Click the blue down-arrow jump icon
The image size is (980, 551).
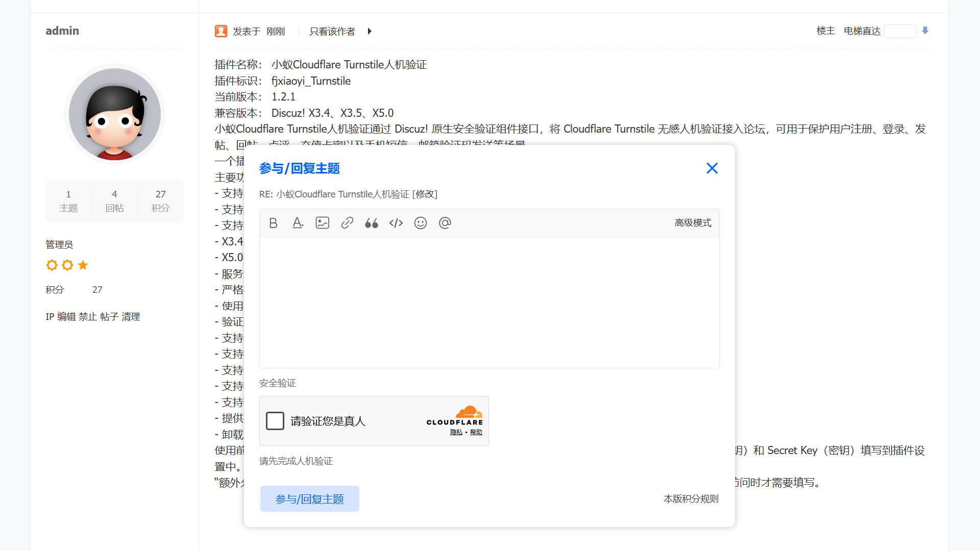click(x=925, y=31)
